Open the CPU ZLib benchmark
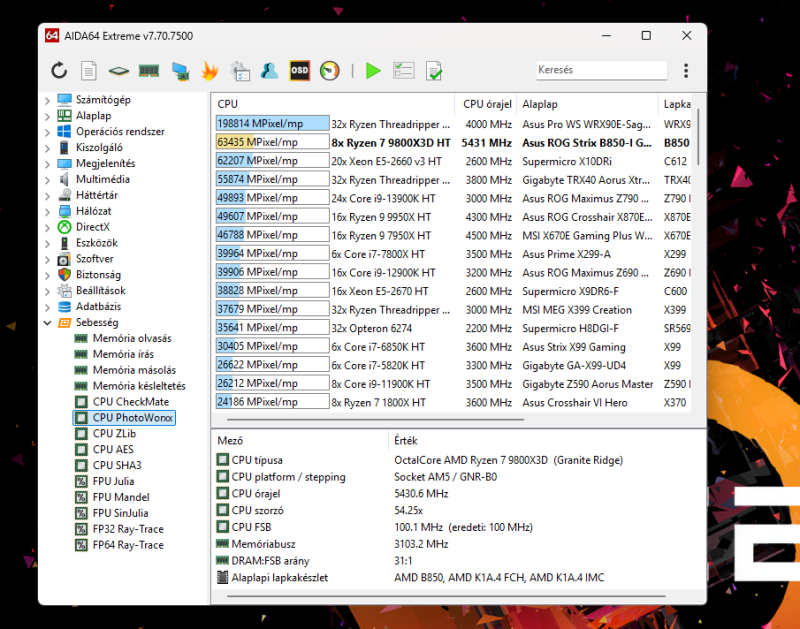The height and width of the screenshot is (629, 800). tap(114, 434)
